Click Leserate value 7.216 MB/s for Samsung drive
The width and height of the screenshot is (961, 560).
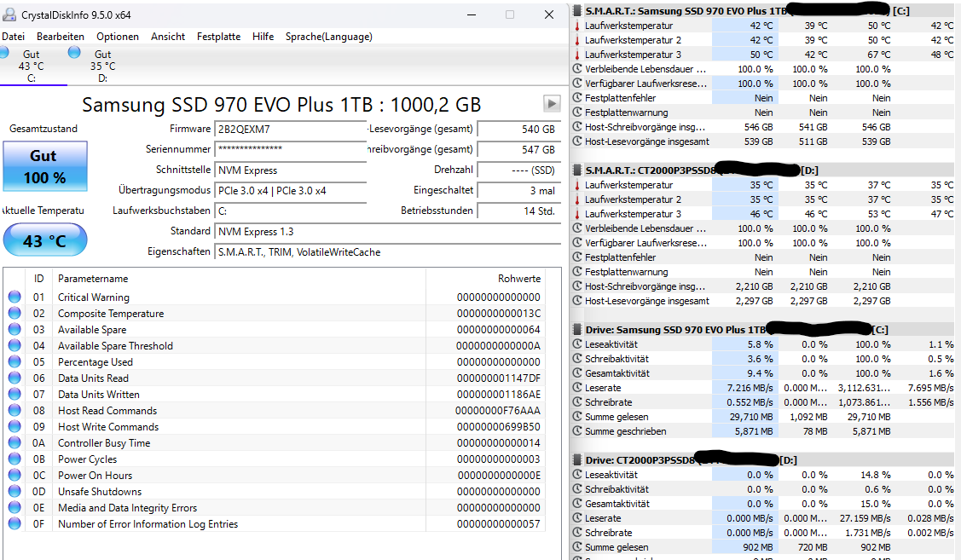[750, 388]
